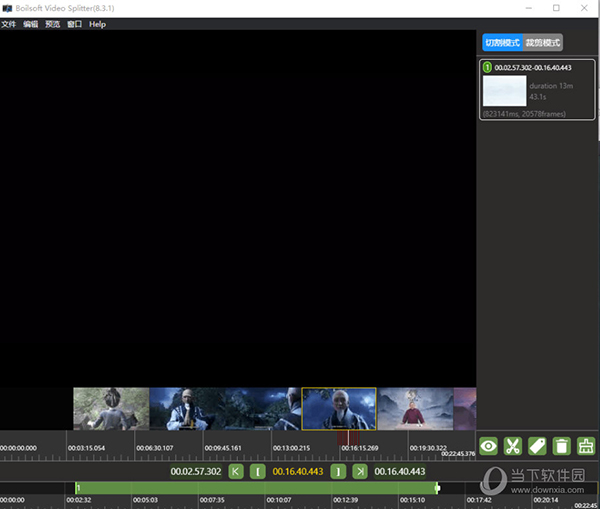Minimize the Boilsoft Video Splitter window
600x509 pixels.
click(529, 8)
